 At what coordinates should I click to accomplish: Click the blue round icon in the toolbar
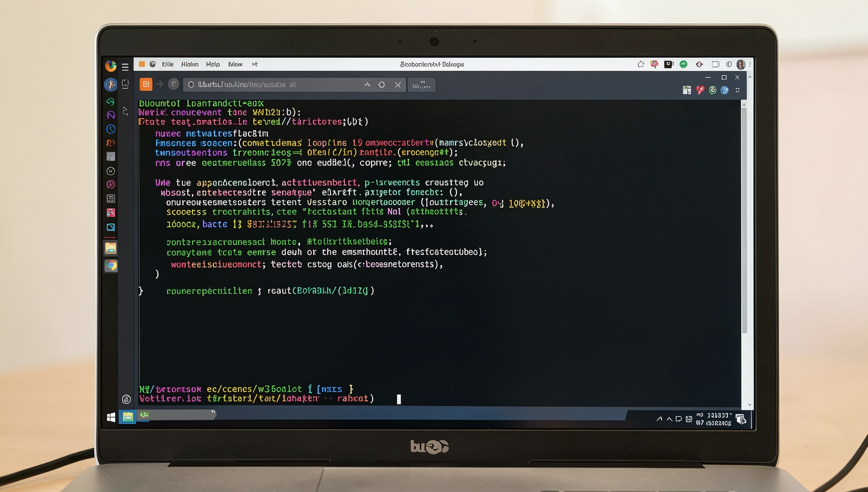(x=725, y=90)
